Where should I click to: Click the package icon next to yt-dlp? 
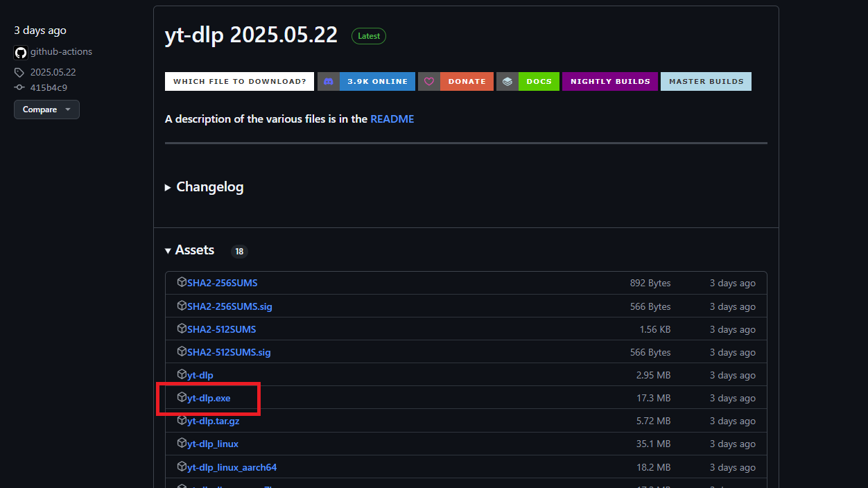pyautogui.click(x=182, y=374)
